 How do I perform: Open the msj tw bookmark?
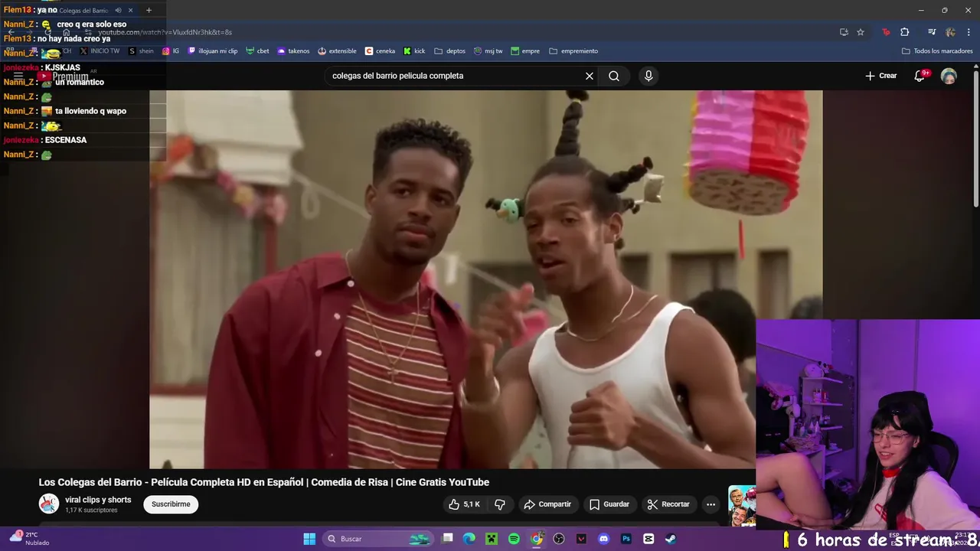488,51
